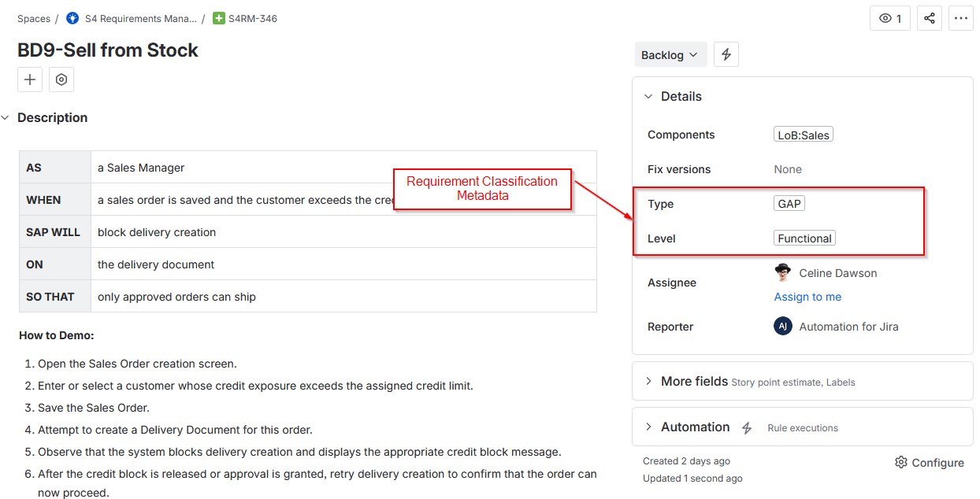Click the Assign to me link
The height and width of the screenshot is (499, 980).
[807, 297]
